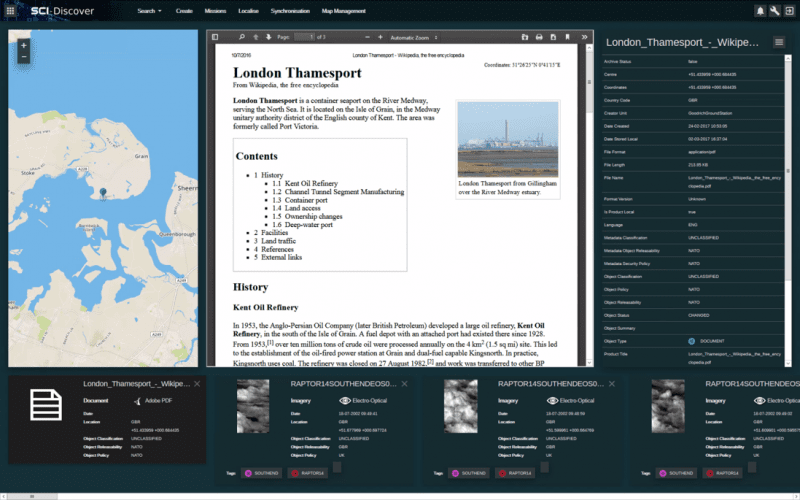Click RAPTOR14 tag on 09:49:41 card
800x500 pixels.
pos(308,473)
